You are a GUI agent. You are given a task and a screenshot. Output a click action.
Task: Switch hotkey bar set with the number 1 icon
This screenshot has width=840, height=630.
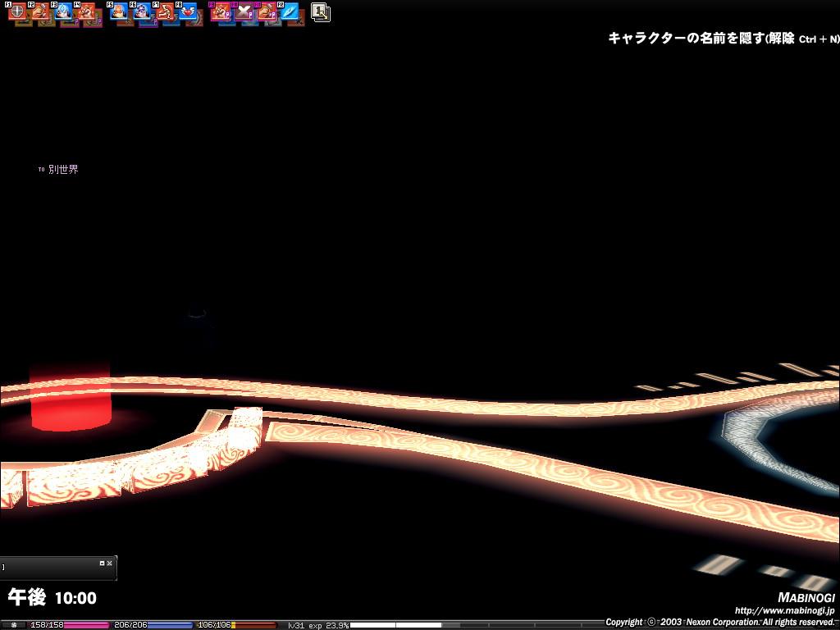tap(321, 12)
